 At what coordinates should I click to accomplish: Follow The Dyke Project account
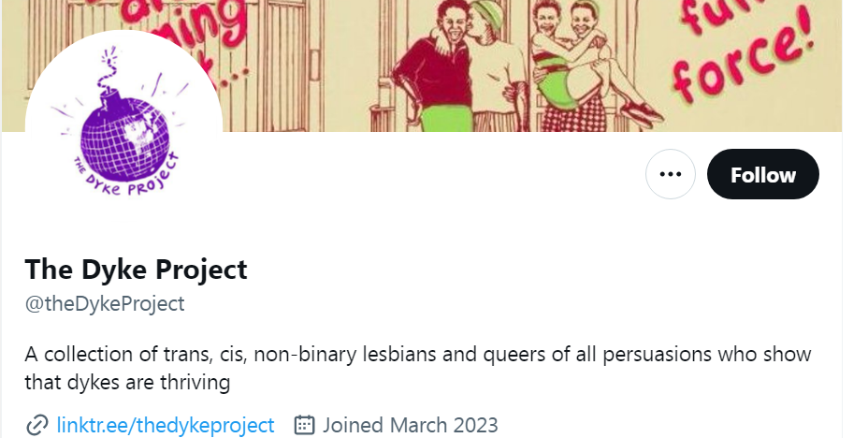pos(762,175)
